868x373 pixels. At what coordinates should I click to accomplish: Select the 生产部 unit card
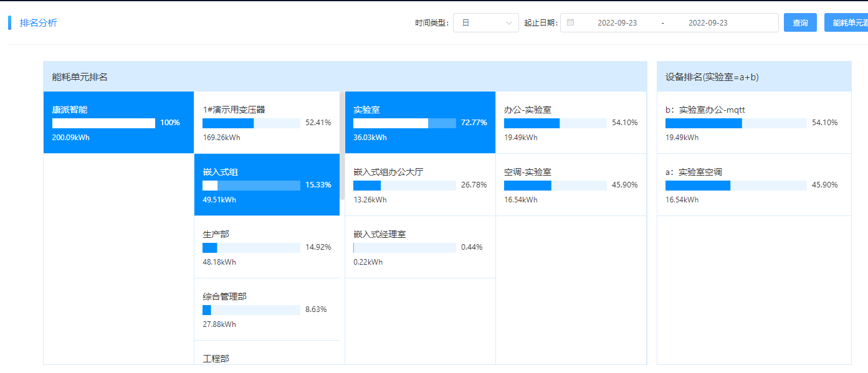pos(267,247)
